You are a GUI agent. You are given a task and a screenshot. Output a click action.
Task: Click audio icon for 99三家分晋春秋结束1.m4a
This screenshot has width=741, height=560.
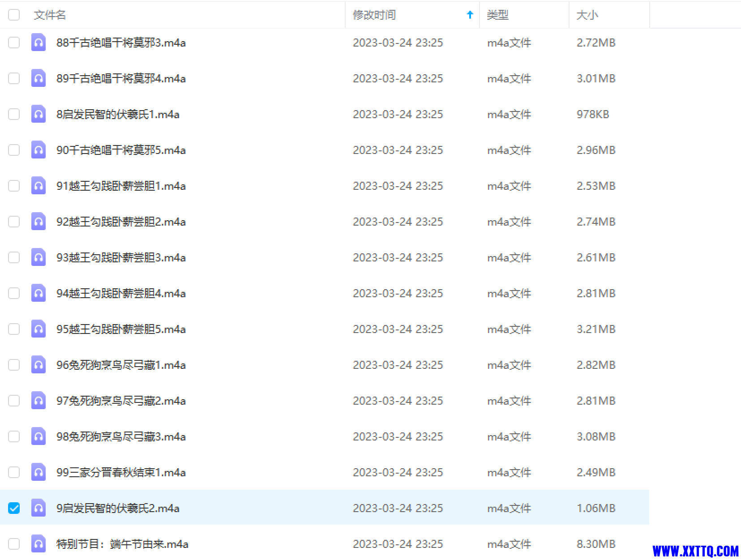[39, 472]
